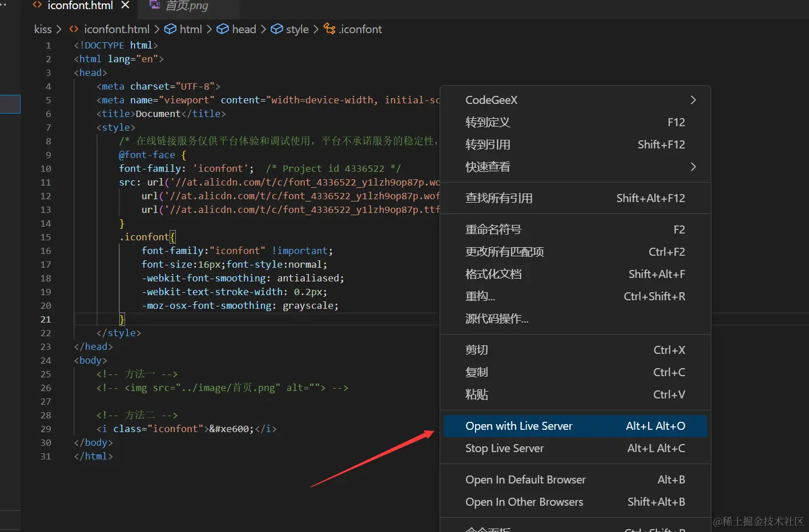Open the CodeGeeX submenu
Screen dimensions: 809x532
[x=575, y=100]
